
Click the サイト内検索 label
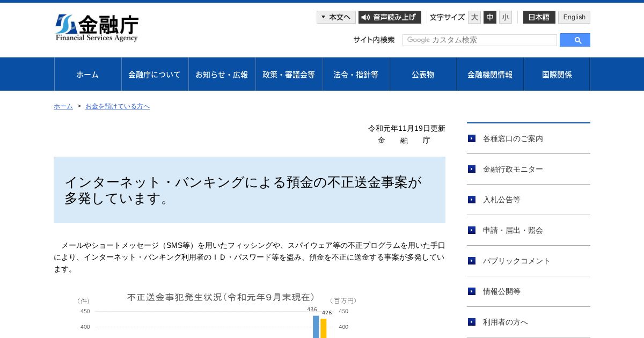tap(374, 40)
